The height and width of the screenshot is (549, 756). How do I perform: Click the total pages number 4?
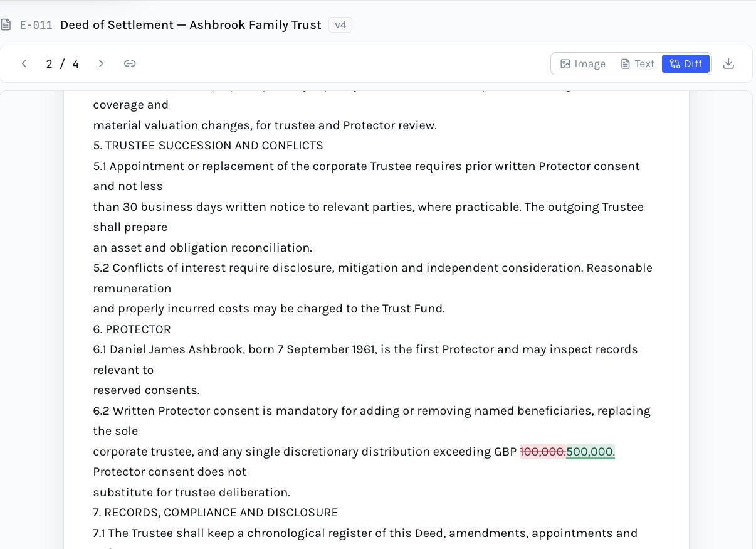pos(76,63)
